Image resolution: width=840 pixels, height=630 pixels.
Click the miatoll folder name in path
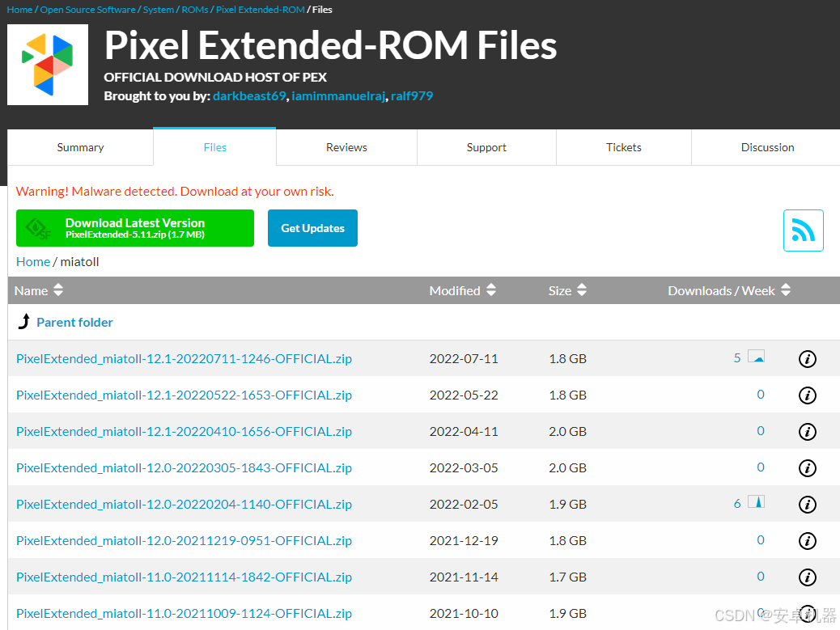coord(79,262)
